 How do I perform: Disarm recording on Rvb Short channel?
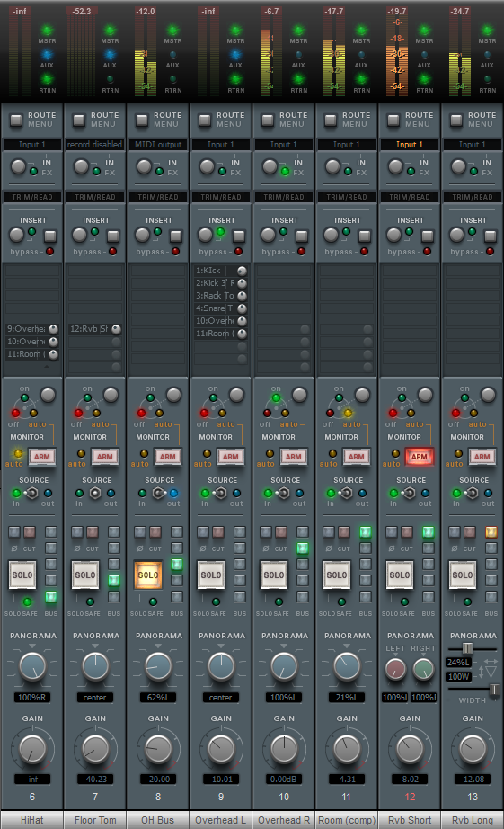[x=419, y=456]
